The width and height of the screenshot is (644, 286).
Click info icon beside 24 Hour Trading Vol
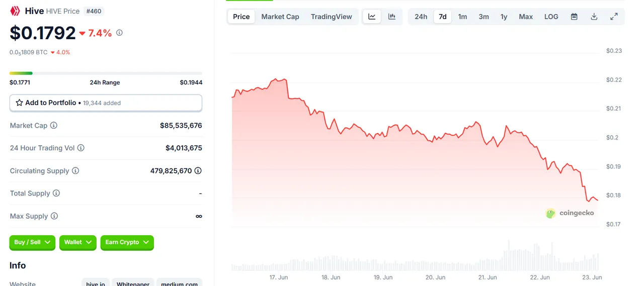point(81,148)
